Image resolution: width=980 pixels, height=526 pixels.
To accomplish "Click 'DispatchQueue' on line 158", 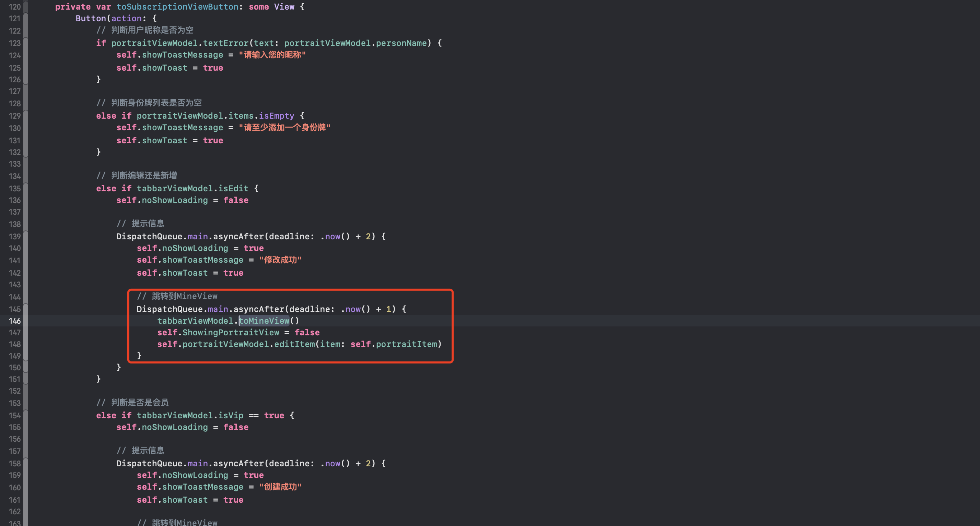I will 149,463.
